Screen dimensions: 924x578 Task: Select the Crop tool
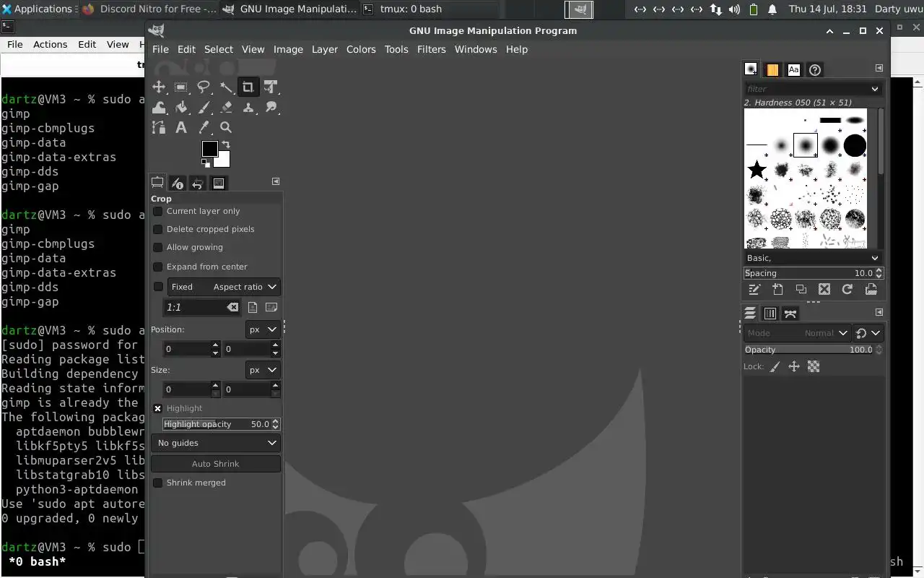[248, 87]
